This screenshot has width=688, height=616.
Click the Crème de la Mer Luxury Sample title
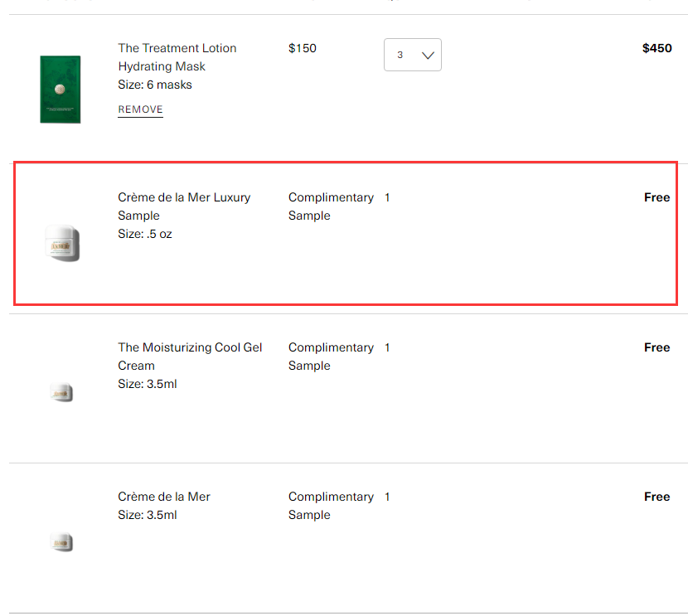coord(184,206)
